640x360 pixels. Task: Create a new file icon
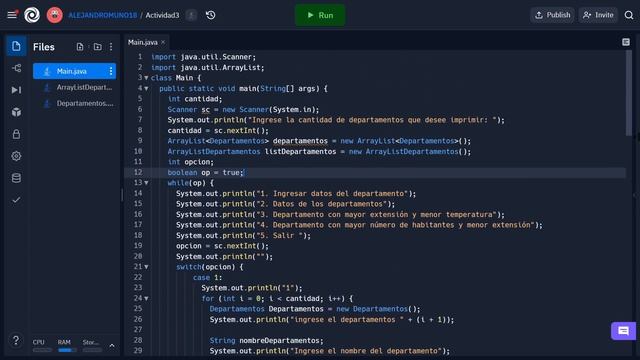[x=80, y=47]
